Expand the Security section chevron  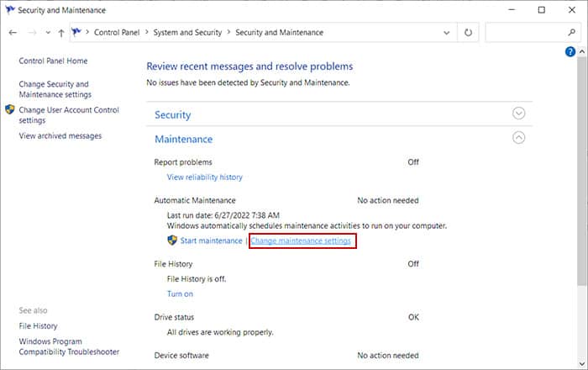tap(518, 114)
